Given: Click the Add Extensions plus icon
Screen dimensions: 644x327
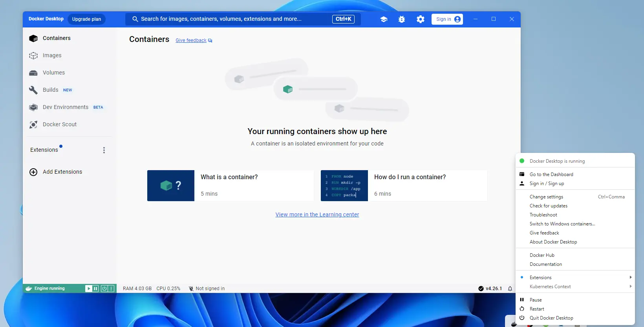Looking at the screenshot, I should click(x=33, y=172).
